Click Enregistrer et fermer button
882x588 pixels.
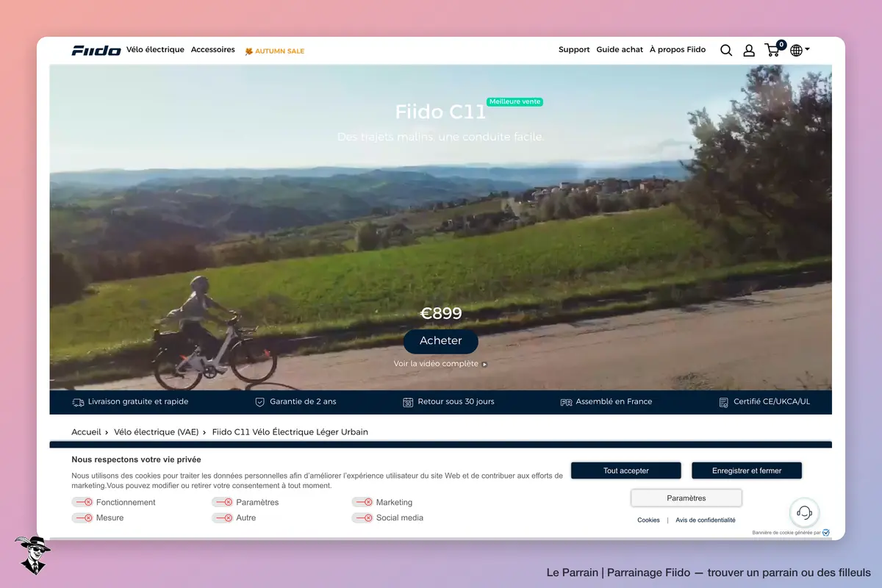point(747,470)
